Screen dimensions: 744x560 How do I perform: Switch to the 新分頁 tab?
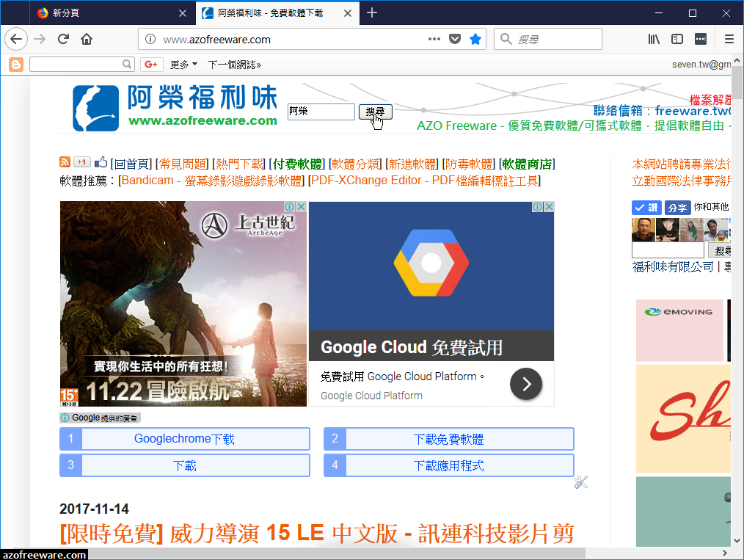coord(112,12)
